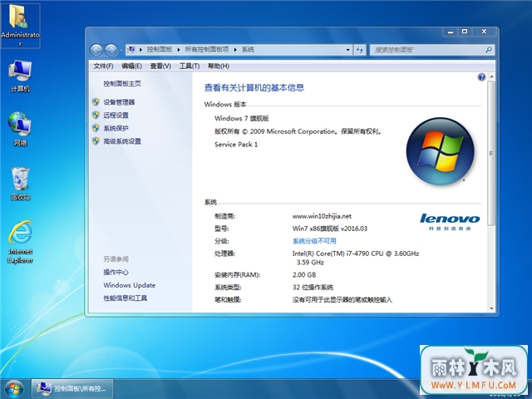Expand the arrow after 控制面板 breadcrumb
The image size is (532, 399).
[x=179, y=50]
